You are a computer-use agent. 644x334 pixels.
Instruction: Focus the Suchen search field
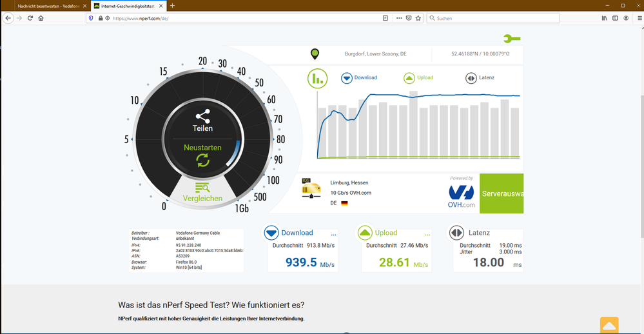point(493,18)
